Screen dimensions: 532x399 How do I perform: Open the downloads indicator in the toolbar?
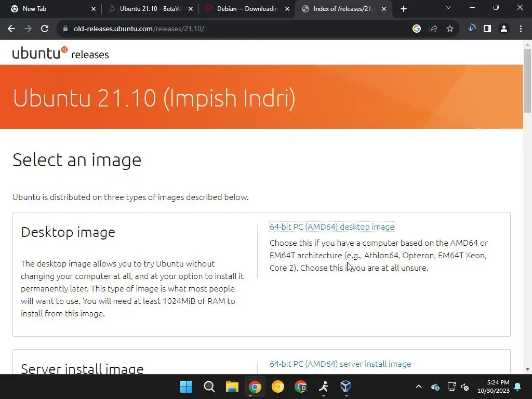coord(472,29)
